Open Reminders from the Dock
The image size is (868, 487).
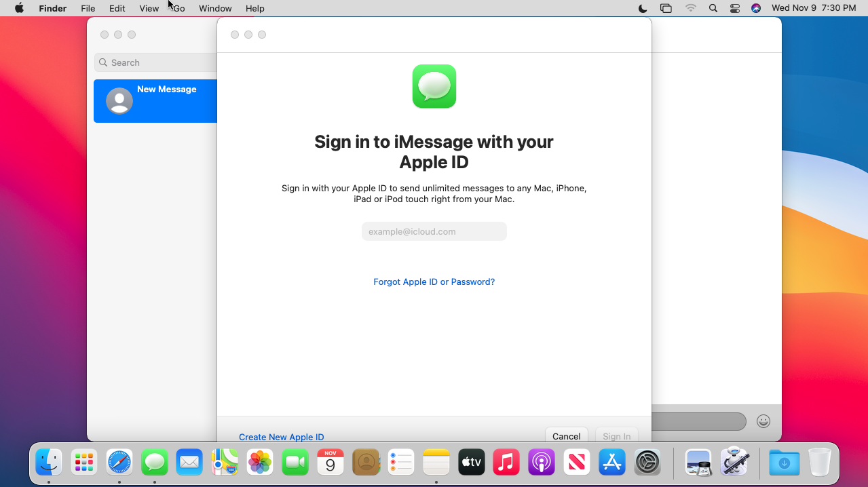pos(401,463)
